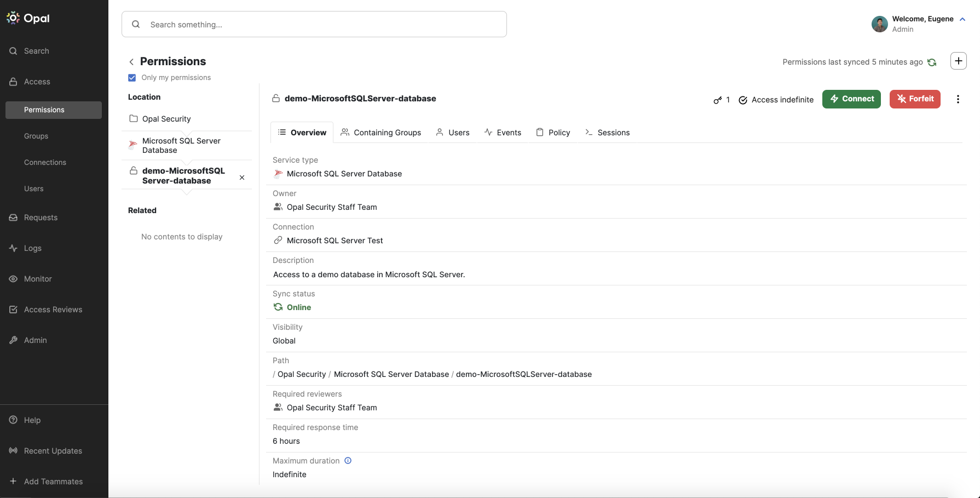Click the add plus button top right
The width and height of the screenshot is (980, 498).
coord(959,61)
